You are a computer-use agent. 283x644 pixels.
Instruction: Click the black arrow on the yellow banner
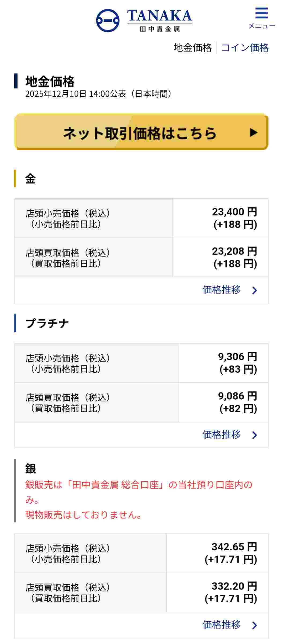253,132
